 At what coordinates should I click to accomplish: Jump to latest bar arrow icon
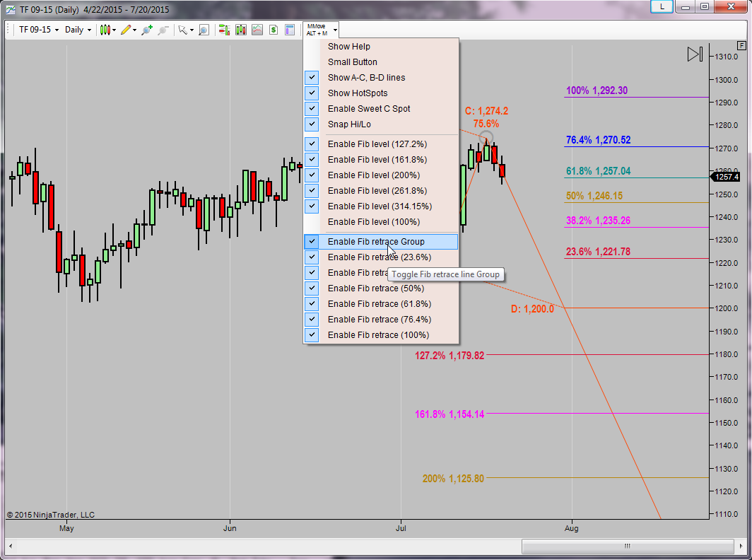click(x=695, y=54)
